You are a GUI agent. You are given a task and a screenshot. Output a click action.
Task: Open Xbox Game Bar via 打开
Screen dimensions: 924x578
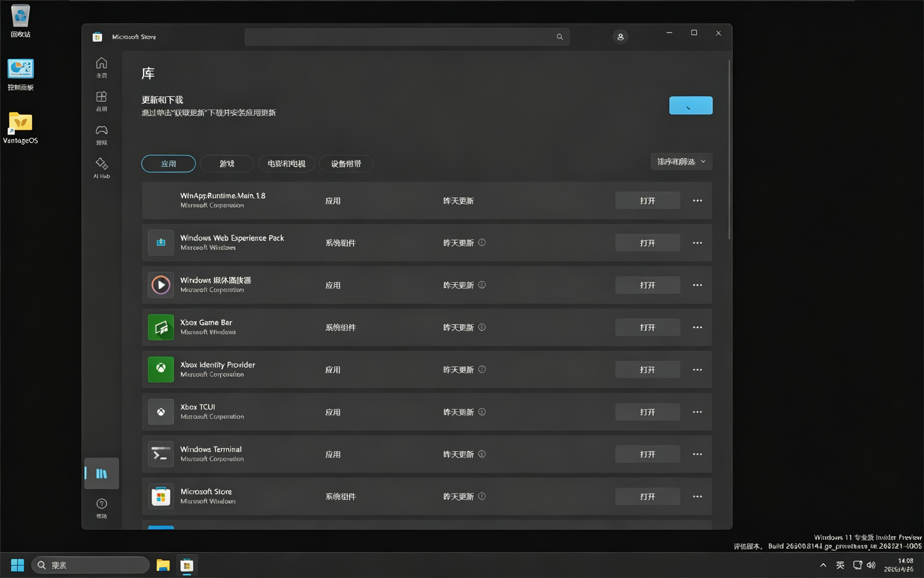point(648,327)
